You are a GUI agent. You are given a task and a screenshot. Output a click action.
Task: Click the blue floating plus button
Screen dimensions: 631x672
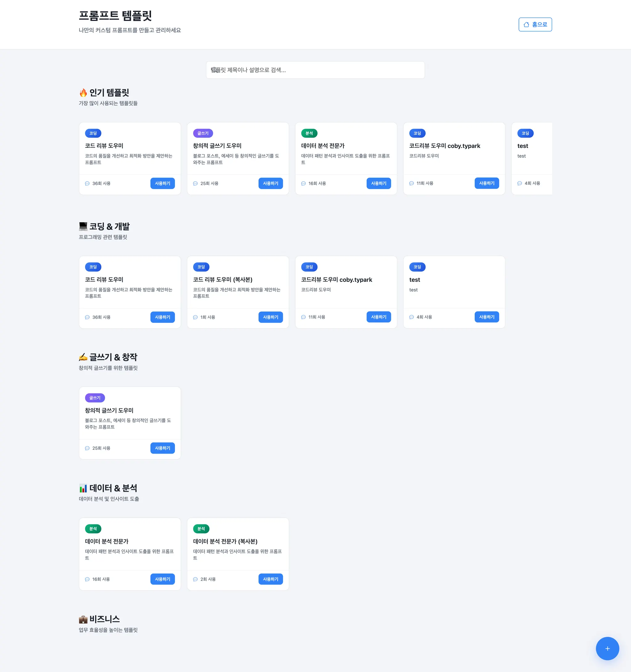click(x=607, y=648)
